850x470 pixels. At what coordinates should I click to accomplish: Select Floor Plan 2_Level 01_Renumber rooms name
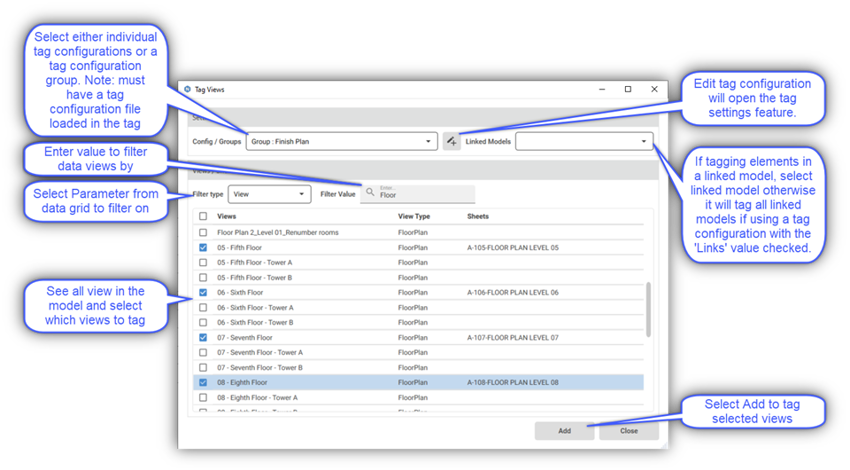click(x=278, y=233)
